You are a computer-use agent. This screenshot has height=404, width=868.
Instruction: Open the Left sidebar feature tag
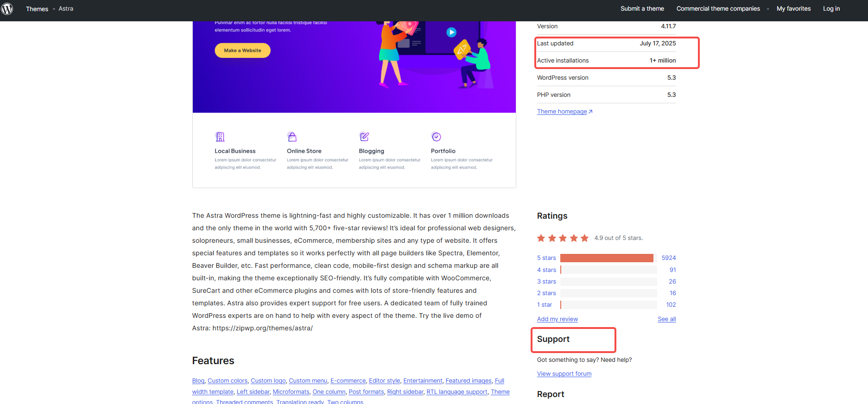[253, 392]
